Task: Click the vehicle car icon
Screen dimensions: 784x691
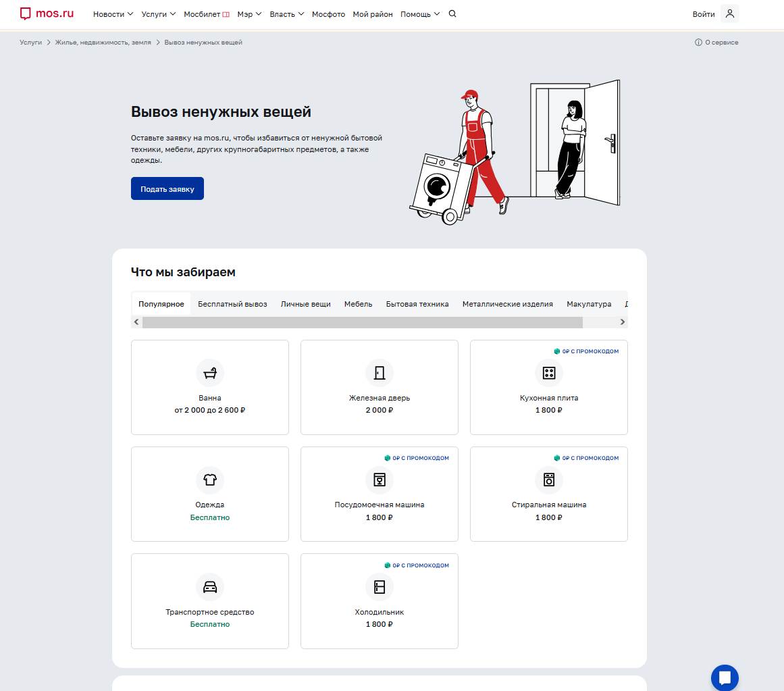Action: 210,586
